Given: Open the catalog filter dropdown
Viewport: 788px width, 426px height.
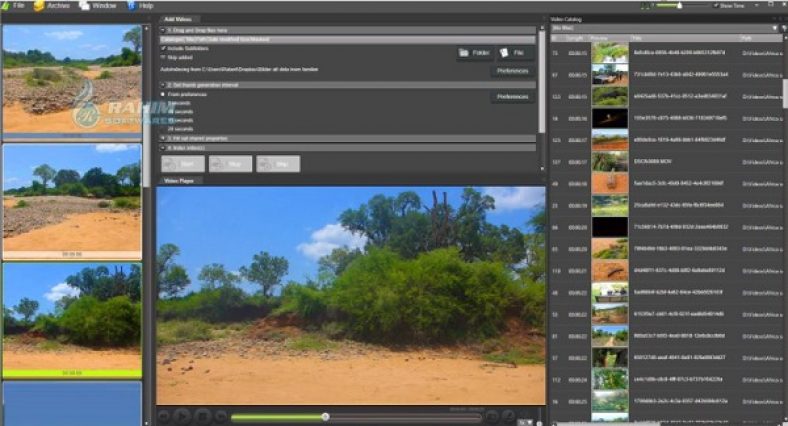Looking at the screenshot, I should click(775, 29).
